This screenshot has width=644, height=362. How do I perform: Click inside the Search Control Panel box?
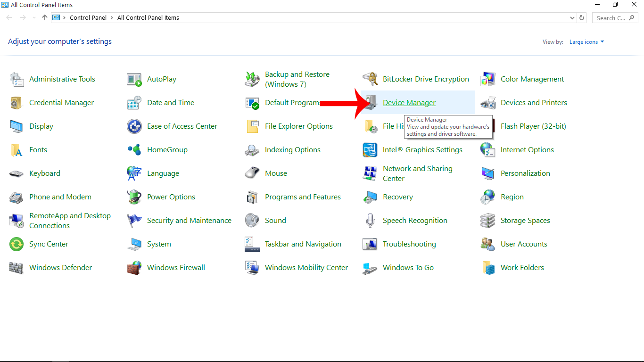(x=611, y=17)
